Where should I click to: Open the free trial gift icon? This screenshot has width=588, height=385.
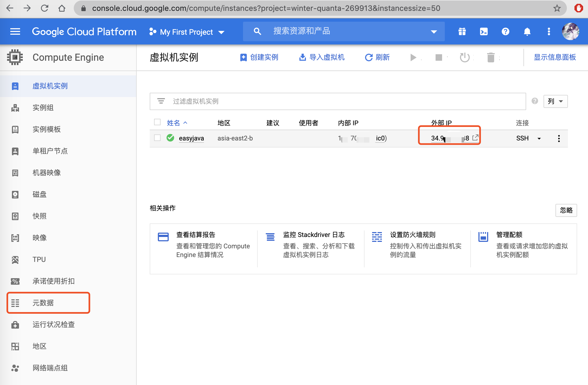tap(462, 32)
